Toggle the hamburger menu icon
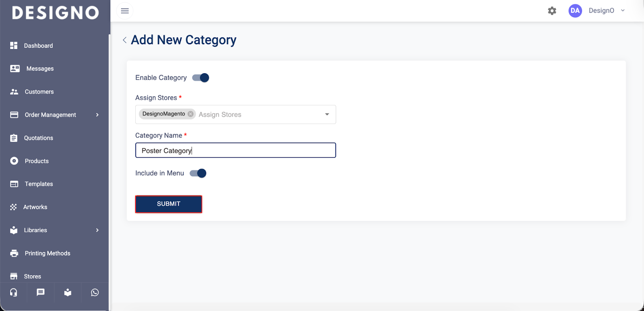 click(x=125, y=11)
